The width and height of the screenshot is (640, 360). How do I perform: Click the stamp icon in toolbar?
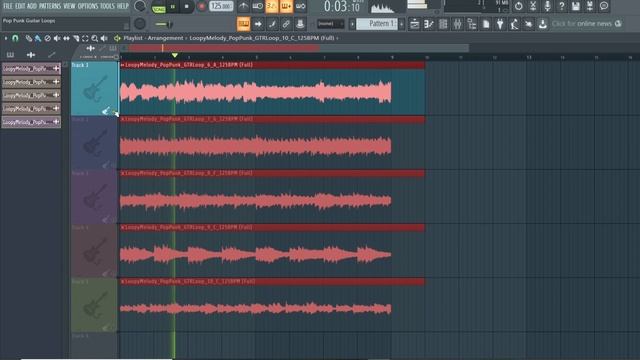click(300, 24)
